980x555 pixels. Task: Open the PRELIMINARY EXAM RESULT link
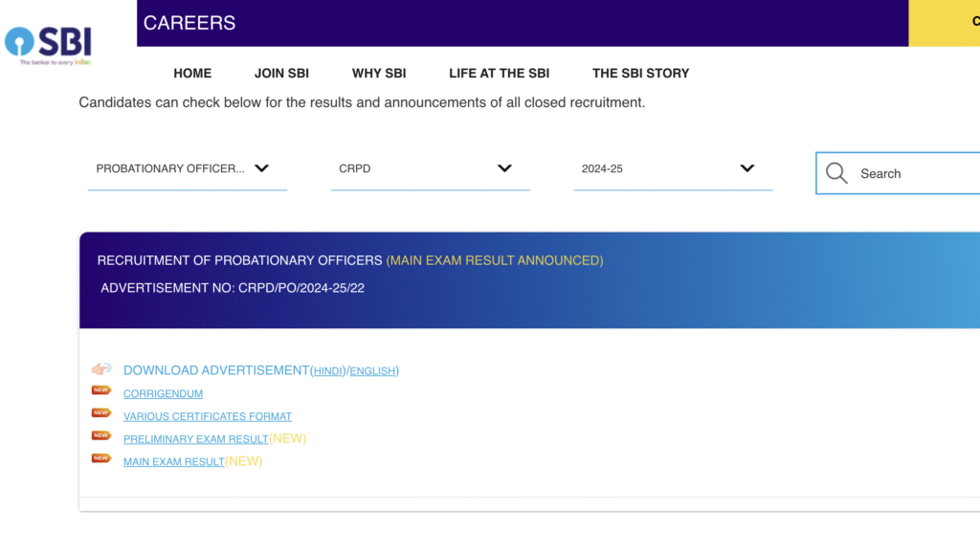click(x=195, y=439)
